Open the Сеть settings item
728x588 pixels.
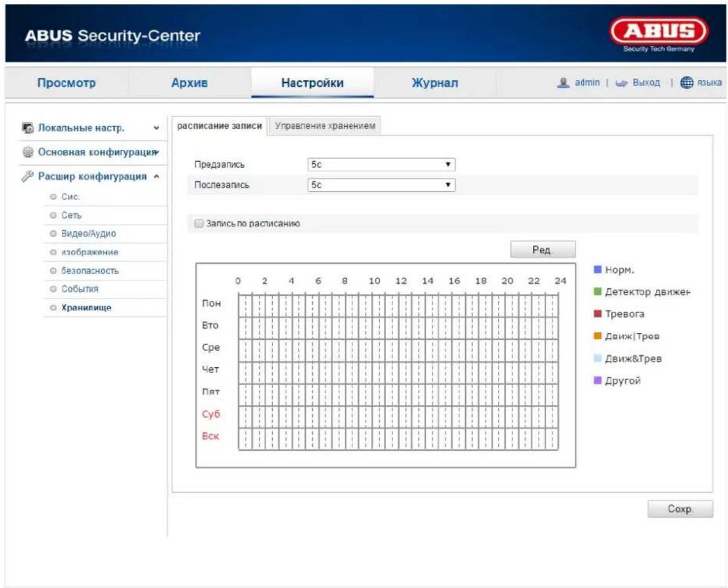tap(71, 216)
